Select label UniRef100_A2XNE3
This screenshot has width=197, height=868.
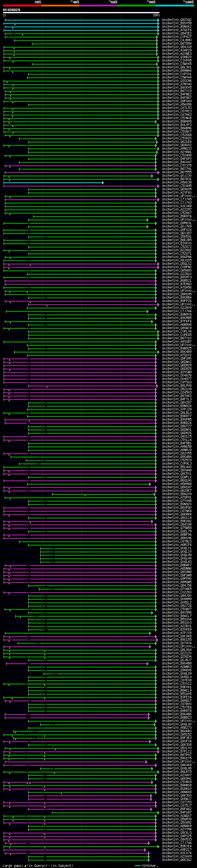click(x=177, y=54)
